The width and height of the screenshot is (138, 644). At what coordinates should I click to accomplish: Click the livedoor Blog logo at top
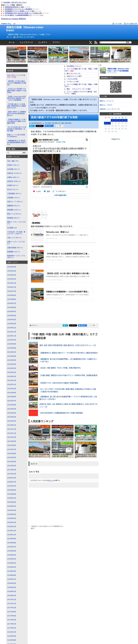(x=6, y=24)
